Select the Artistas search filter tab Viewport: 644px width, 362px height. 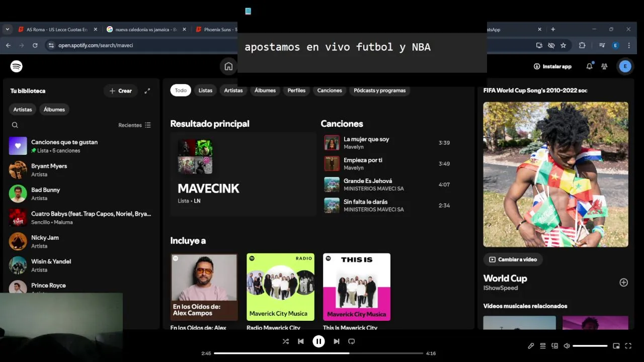[233, 90]
